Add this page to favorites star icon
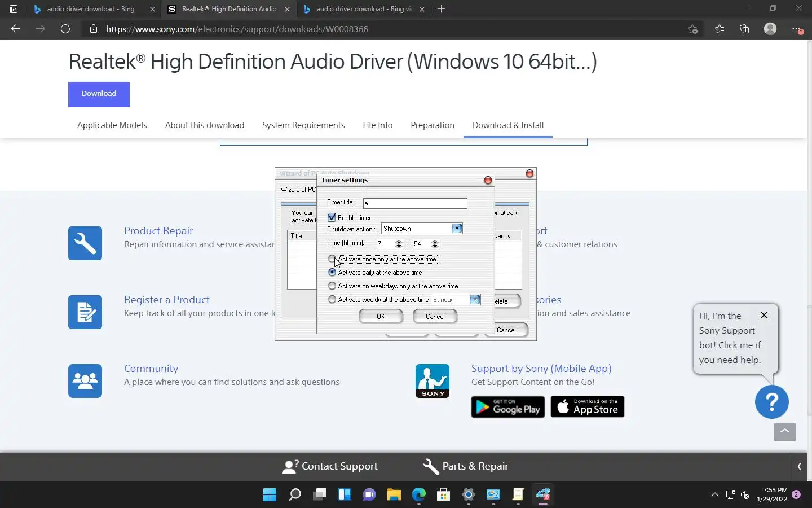 (x=693, y=29)
